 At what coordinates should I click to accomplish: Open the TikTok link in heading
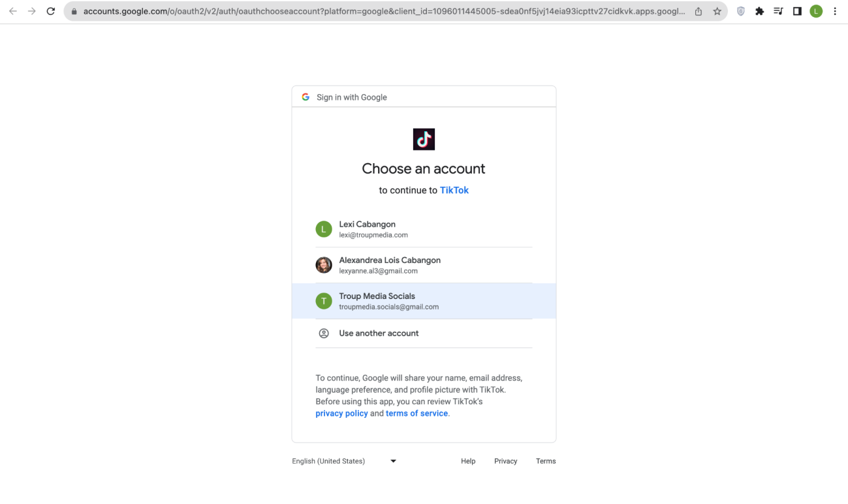454,191
